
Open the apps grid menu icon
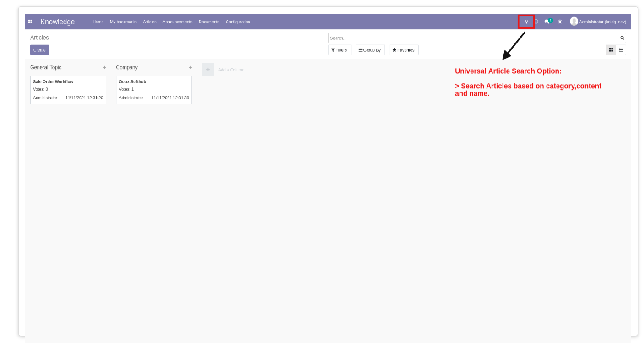pos(30,22)
